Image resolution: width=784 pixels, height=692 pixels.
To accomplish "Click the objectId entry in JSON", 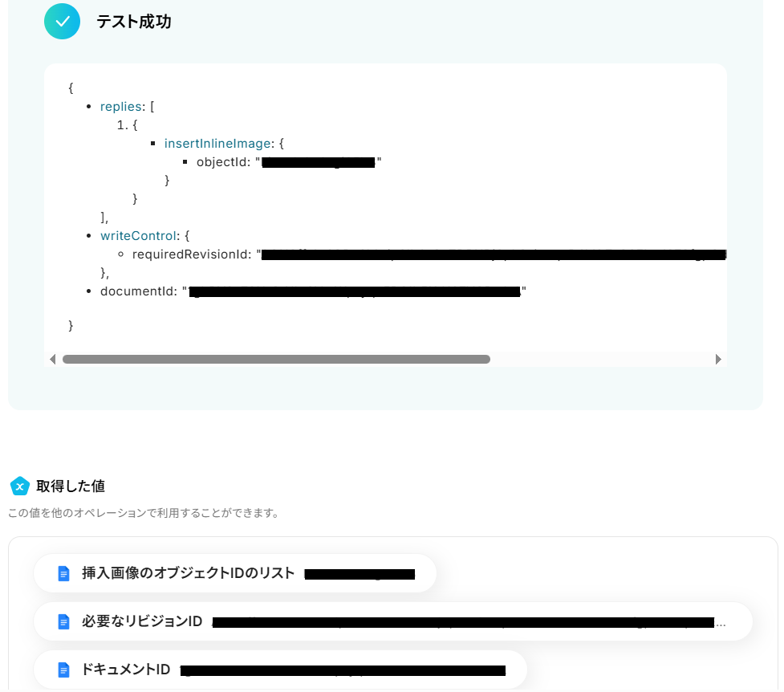I will [x=289, y=162].
